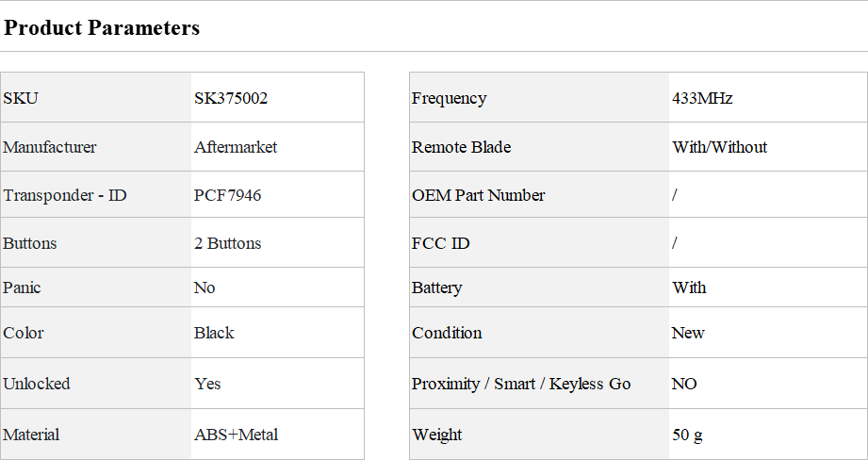Click the Remote Blade label
The width and height of the screenshot is (868, 460).
pyautogui.click(x=462, y=147)
